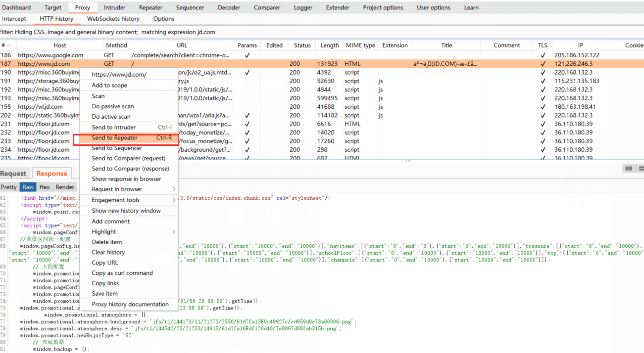Open the Request tab in message viewer
644x353 pixels.
pos(13,174)
